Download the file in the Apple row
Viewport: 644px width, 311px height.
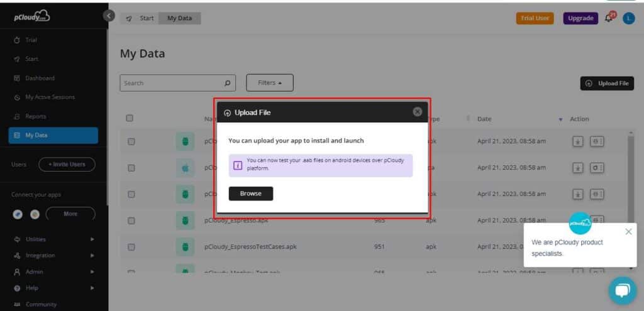578,168
